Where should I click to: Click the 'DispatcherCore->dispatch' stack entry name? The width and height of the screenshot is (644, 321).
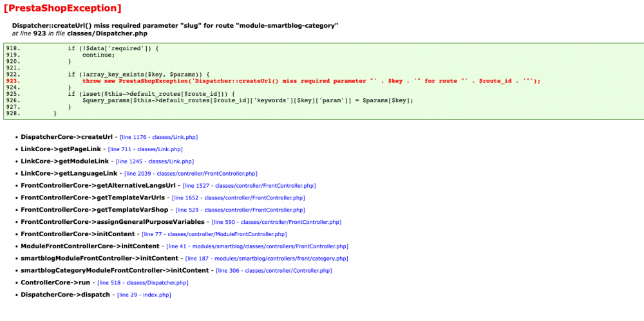coord(65,295)
